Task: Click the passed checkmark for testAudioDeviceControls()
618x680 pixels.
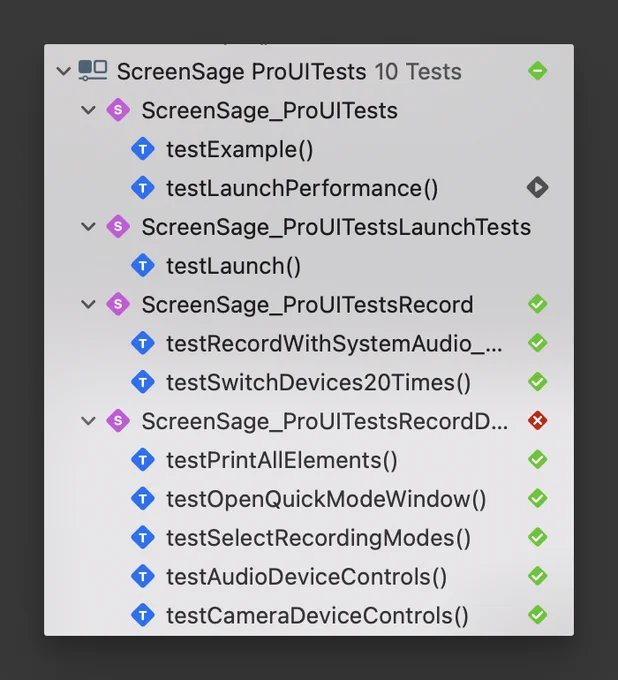Action: [x=538, y=576]
